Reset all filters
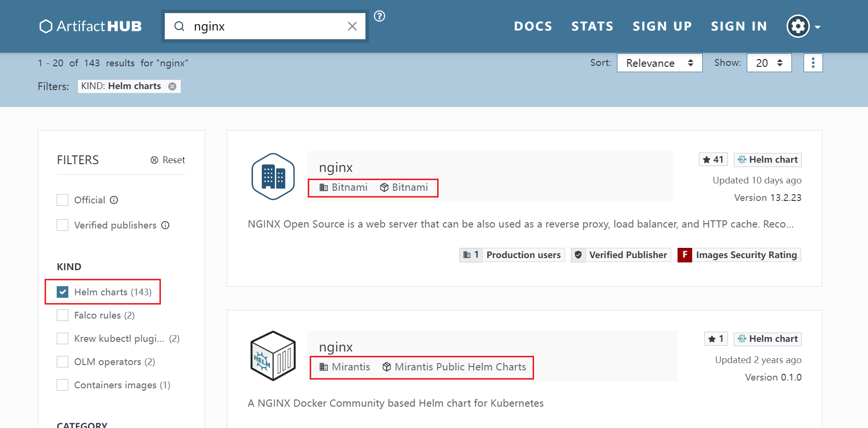 (x=168, y=160)
